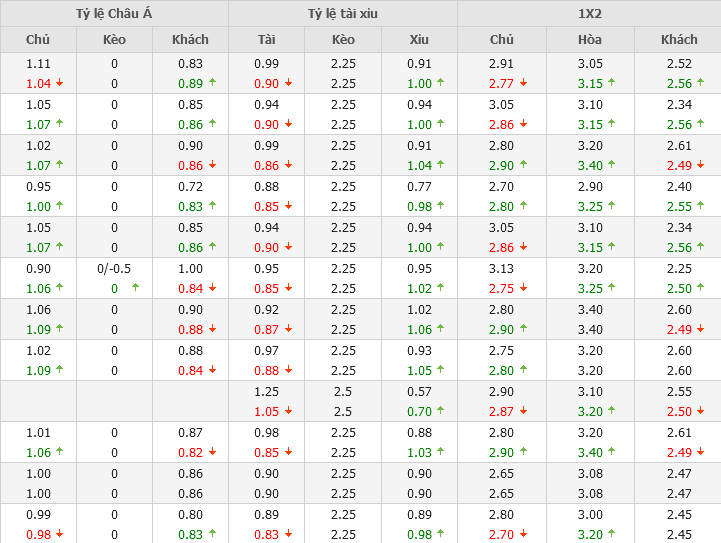
Task: Click the 3.13 home odds value
Action: coord(501,268)
